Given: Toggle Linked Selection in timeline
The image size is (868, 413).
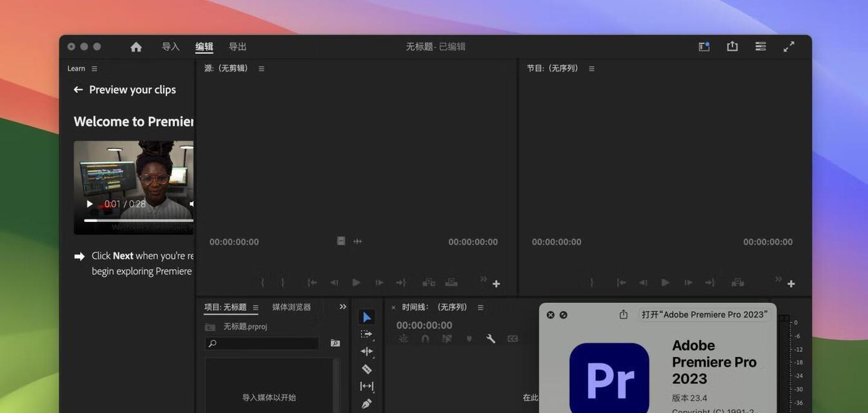Looking at the screenshot, I should click(447, 339).
